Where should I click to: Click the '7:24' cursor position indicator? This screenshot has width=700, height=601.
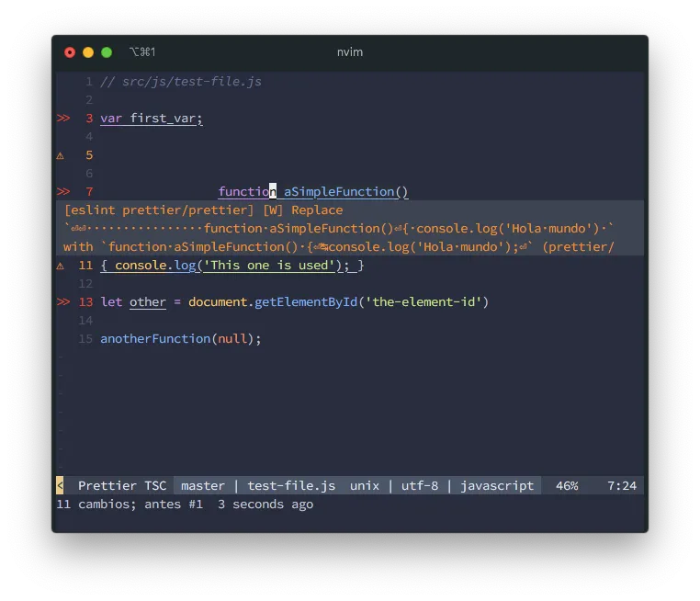(622, 485)
